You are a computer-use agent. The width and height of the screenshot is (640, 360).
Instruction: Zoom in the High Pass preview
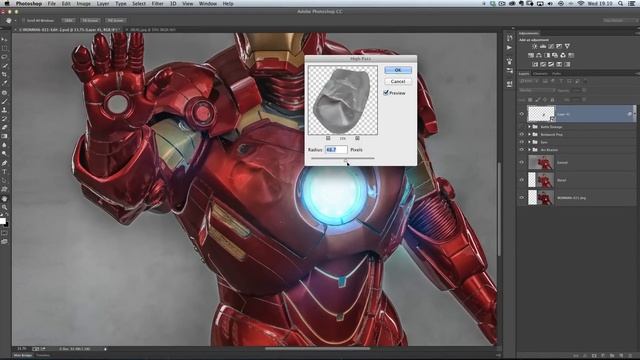point(357,138)
